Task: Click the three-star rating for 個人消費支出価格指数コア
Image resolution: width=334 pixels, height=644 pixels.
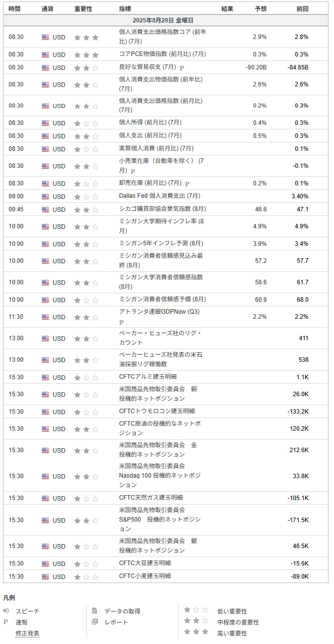Action: [x=86, y=37]
